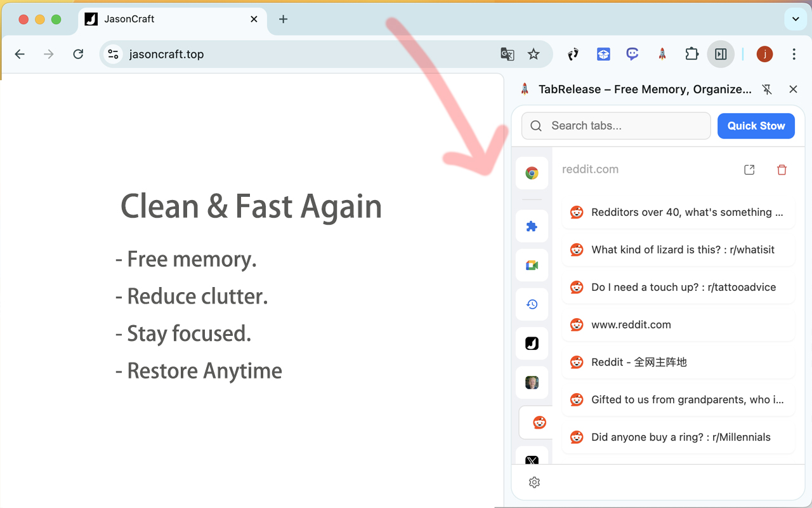Select the JasonCraft group icon in the sidebar
The height and width of the screenshot is (508, 812).
tap(532, 343)
